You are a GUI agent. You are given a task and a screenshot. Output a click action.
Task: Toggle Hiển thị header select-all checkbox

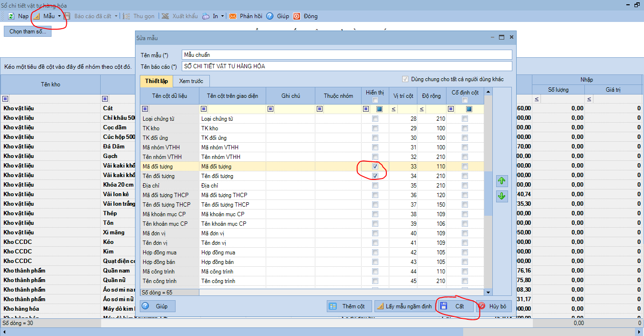(375, 100)
